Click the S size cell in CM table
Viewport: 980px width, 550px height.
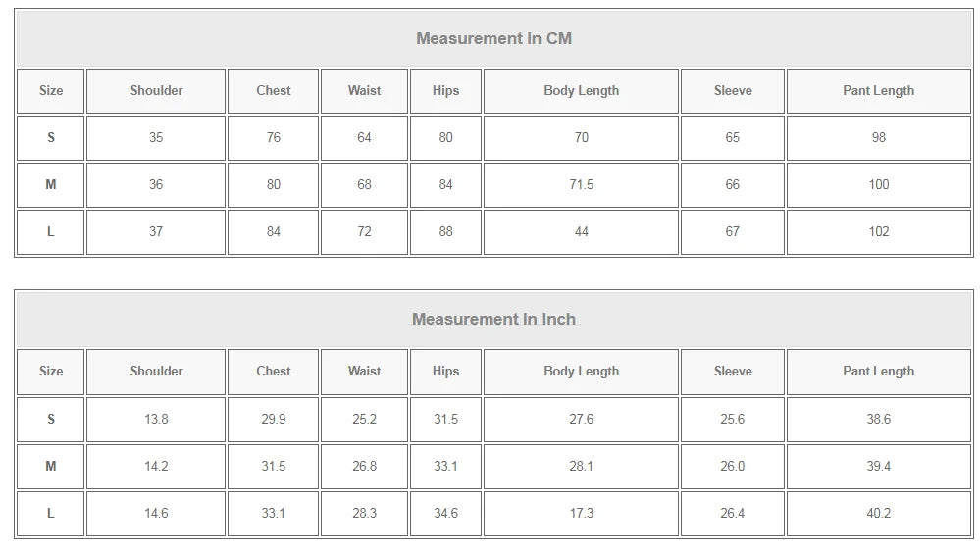51,138
